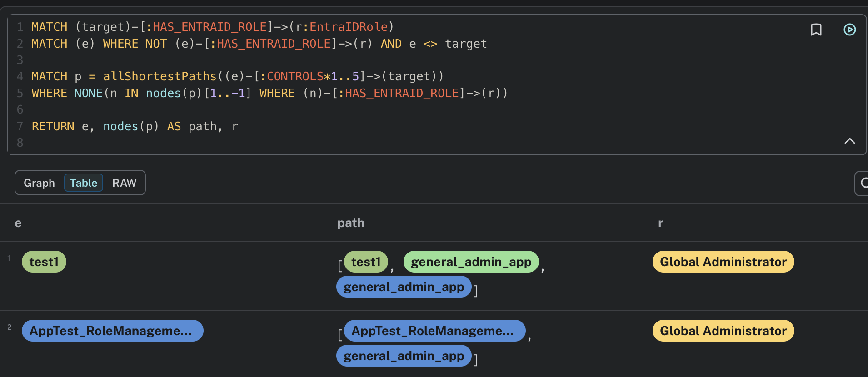Viewport: 868px width, 377px height.
Task: Select the Table view tab
Action: [x=84, y=183]
